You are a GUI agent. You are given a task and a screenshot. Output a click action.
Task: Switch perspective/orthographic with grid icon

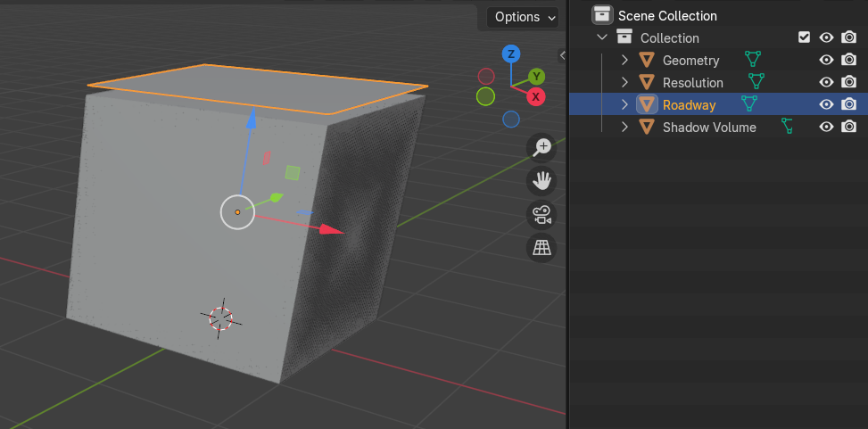(x=541, y=248)
